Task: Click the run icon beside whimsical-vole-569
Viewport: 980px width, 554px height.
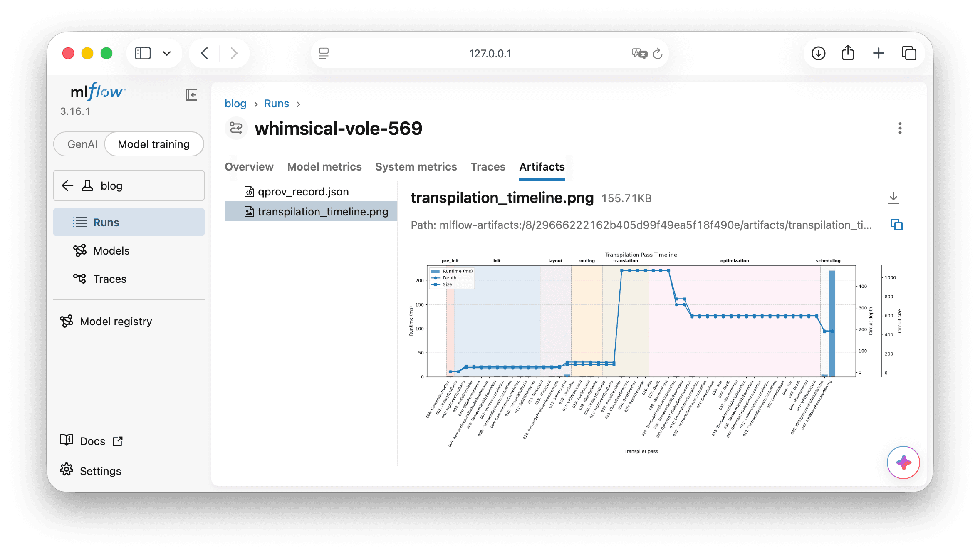Action: click(236, 128)
